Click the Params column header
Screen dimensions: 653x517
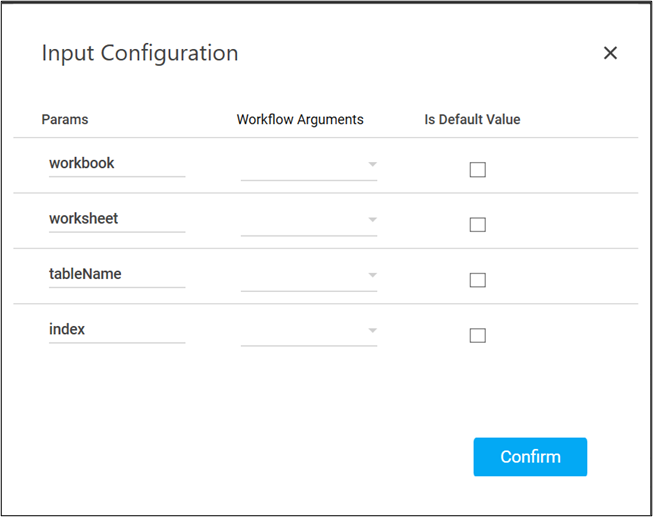[65, 119]
